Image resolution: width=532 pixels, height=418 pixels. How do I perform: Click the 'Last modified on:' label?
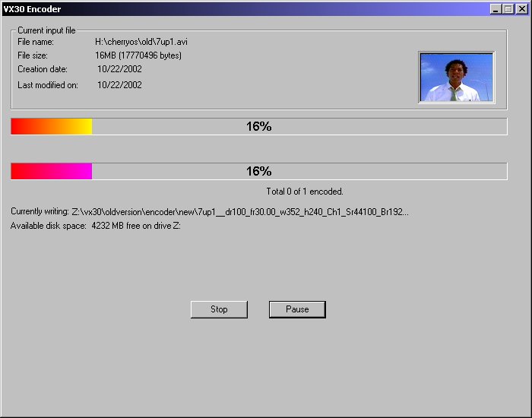pos(48,85)
